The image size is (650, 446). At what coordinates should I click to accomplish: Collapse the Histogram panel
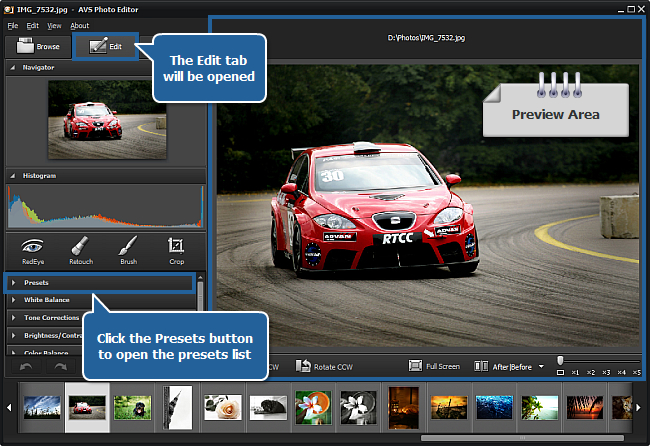[x=12, y=176]
